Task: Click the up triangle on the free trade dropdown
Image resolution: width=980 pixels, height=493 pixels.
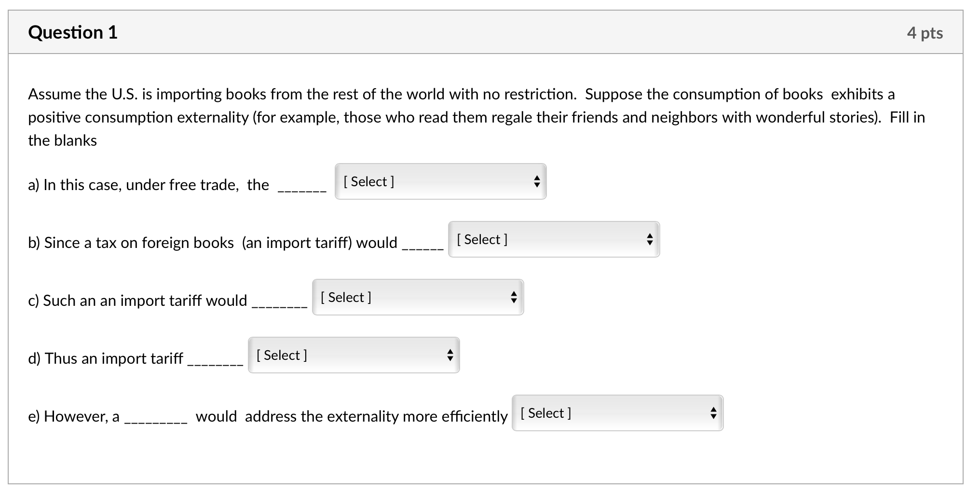Action: (x=537, y=178)
